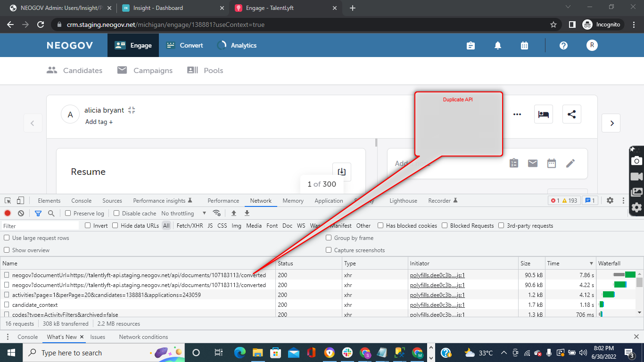644x362 pixels.
Task: Enable the Preserve log checkbox
Action: coord(68,213)
